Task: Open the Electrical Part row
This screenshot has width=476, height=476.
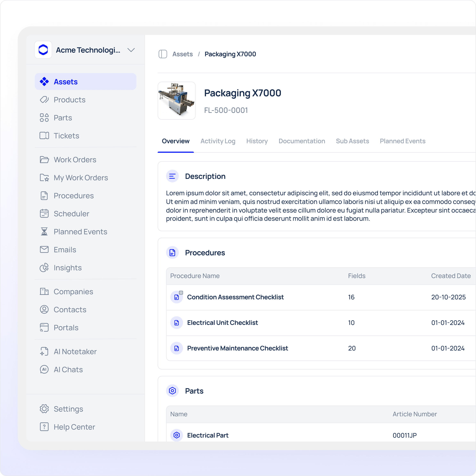Action: tap(208, 435)
